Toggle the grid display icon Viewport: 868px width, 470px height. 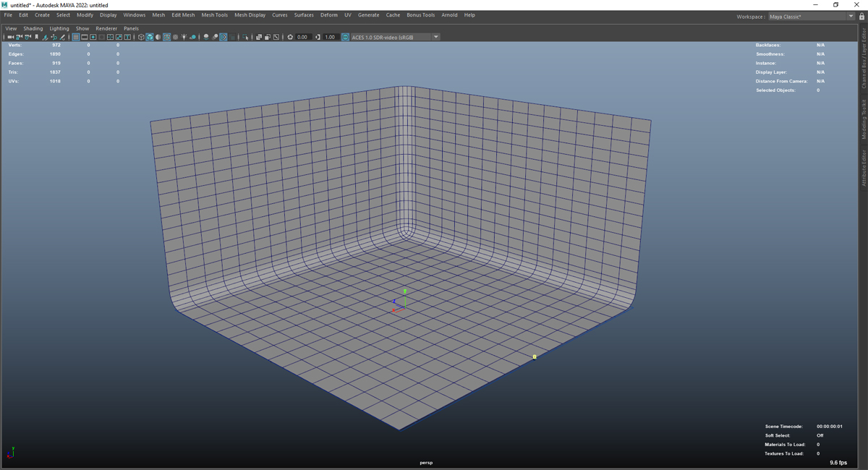[75, 37]
